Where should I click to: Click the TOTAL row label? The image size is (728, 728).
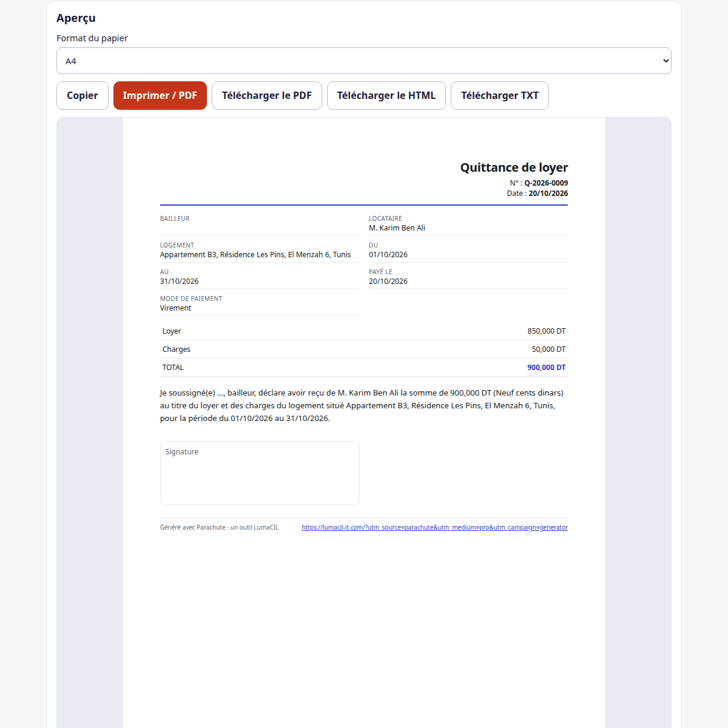click(173, 368)
